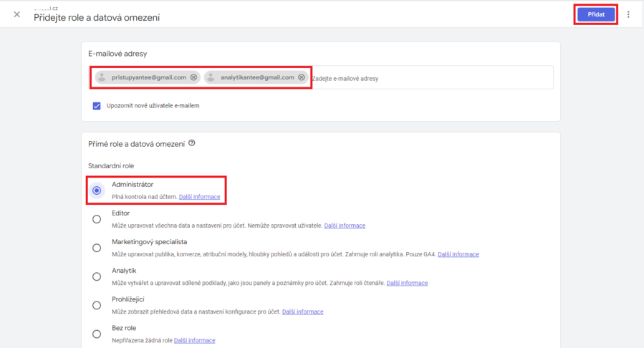Choose the Prohlížející role radio button

(97, 305)
